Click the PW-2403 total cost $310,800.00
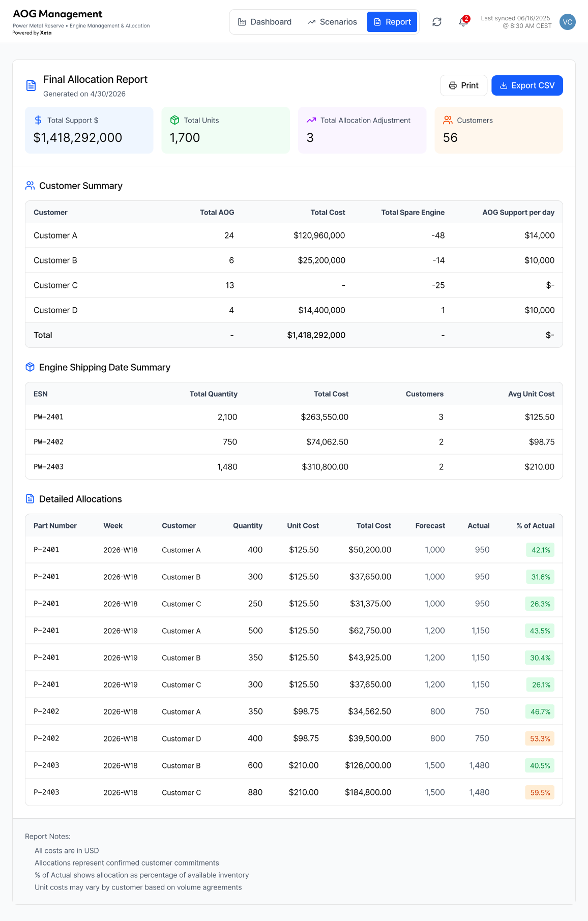 pyautogui.click(x=325, y=467)
